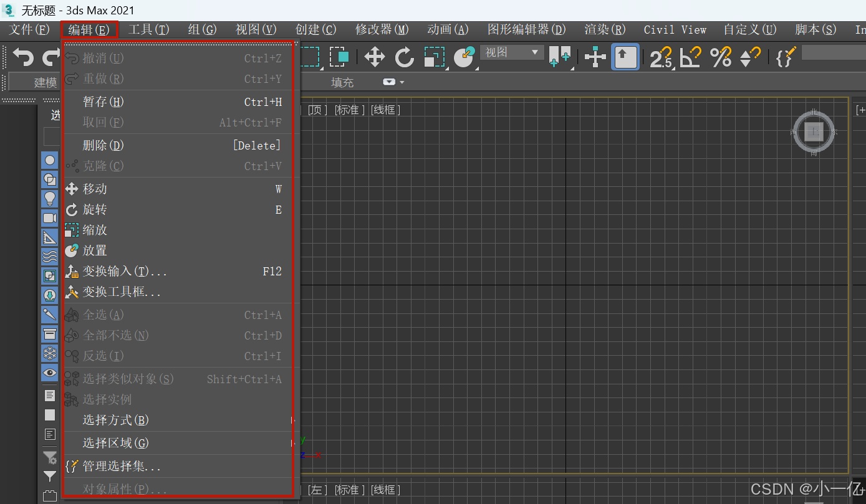Open the 文件(F) menu
Viewport: 866px width, 504px height.
[x=29, y=29]
